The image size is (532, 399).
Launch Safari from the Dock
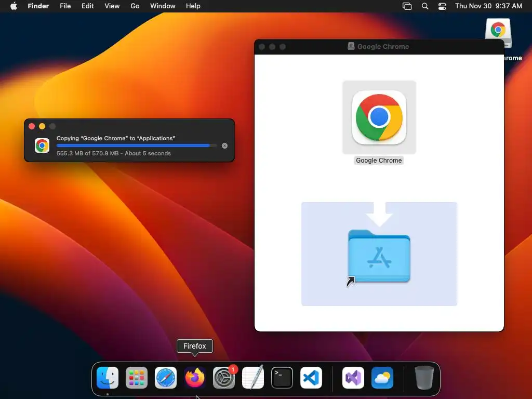point(166,378)
